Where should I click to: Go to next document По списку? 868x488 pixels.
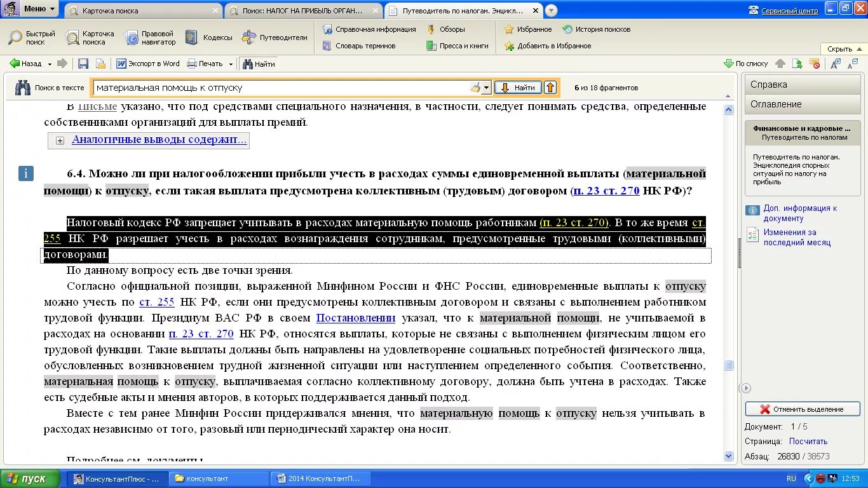(x=746, y=64)
